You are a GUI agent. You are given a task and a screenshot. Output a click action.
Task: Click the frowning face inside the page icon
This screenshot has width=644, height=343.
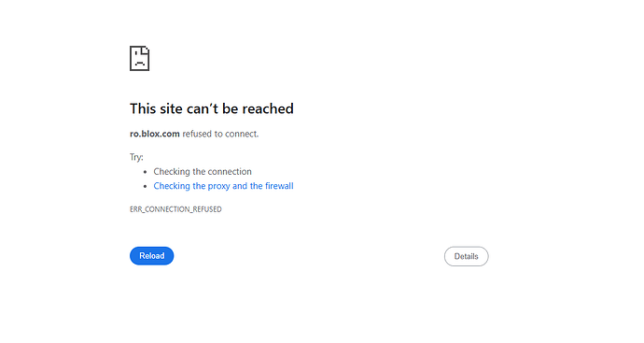pos(140,62)
